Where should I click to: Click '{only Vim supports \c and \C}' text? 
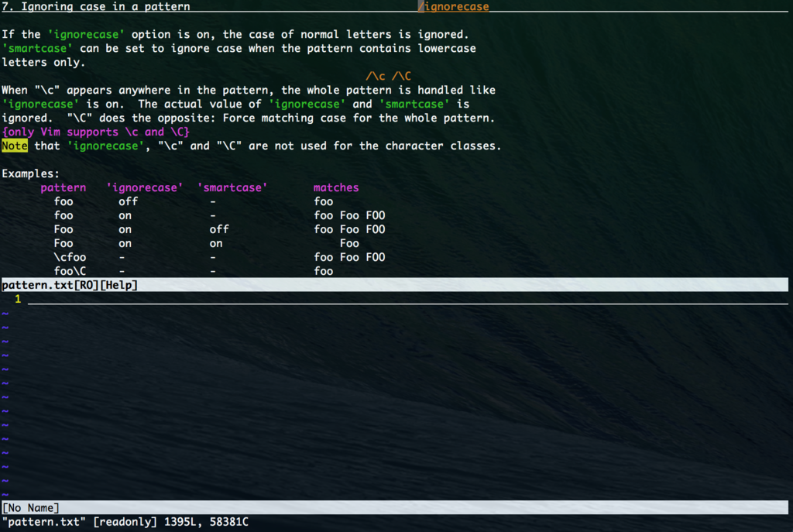pos(95,132)
